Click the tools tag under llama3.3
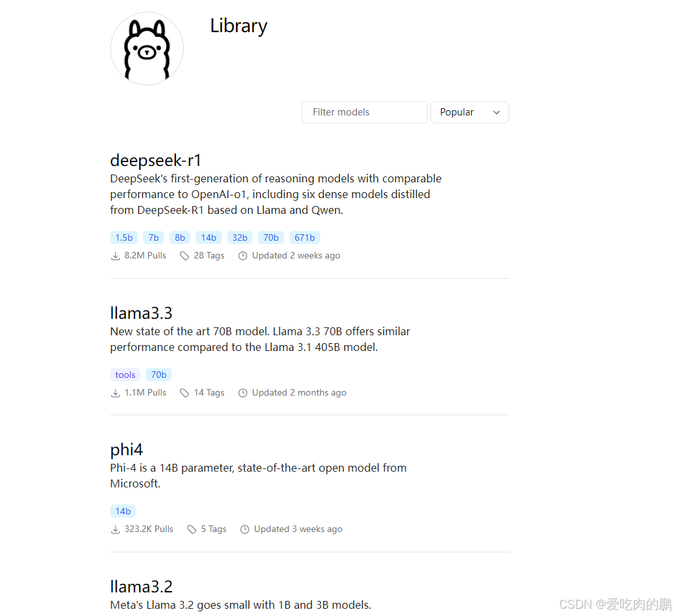The image size is (674, 616). click(125, 375)
